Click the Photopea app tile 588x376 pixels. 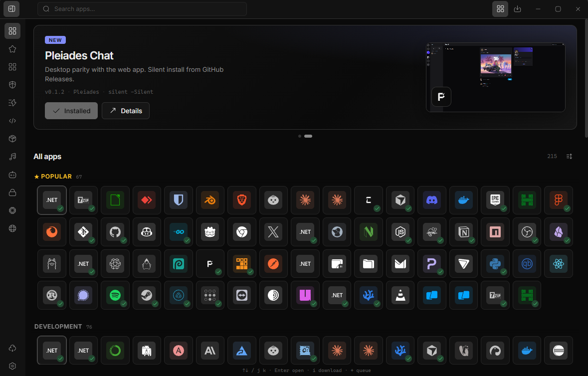[x=179, y=264]
